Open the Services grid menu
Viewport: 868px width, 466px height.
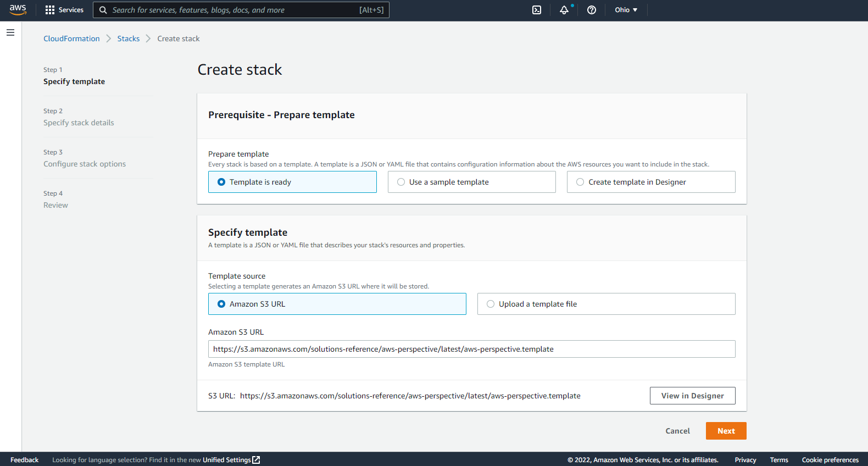click(x=64, y=10)
